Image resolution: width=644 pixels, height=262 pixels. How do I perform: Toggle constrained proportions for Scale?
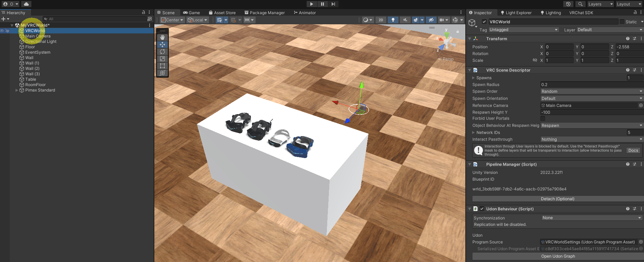(x=535, y=60)
